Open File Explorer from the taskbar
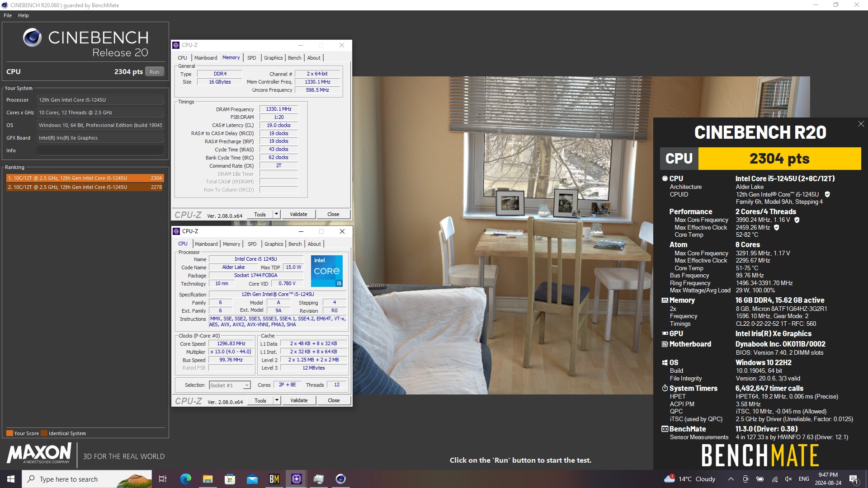 pyautogui.click(x=208, y=479)
